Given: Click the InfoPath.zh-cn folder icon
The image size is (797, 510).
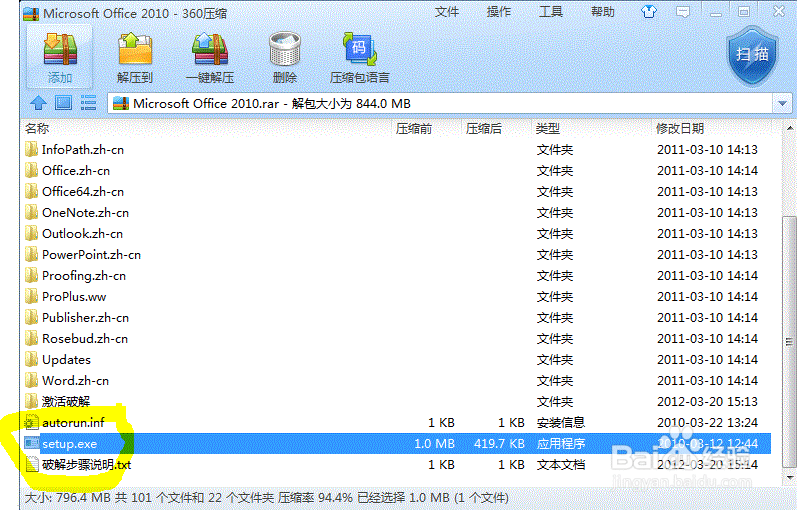Looking at the screenshot, I should coord(32,149).
